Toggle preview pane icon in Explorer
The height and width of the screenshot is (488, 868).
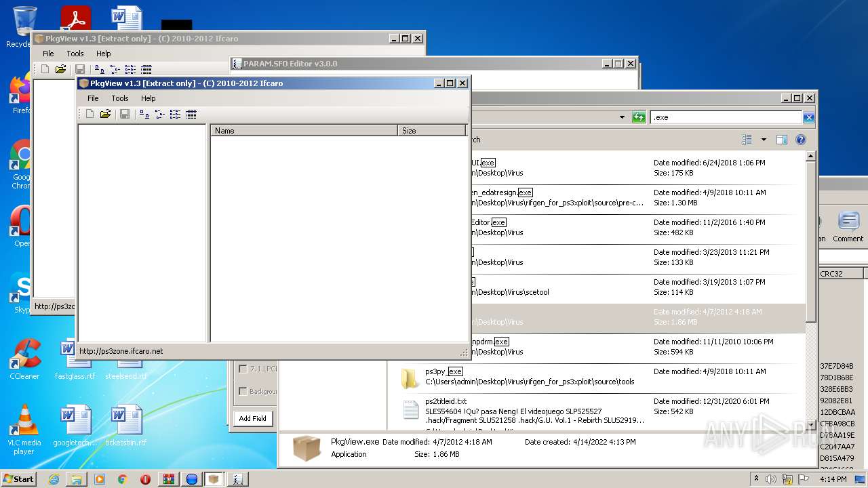[x=781, y=140]
